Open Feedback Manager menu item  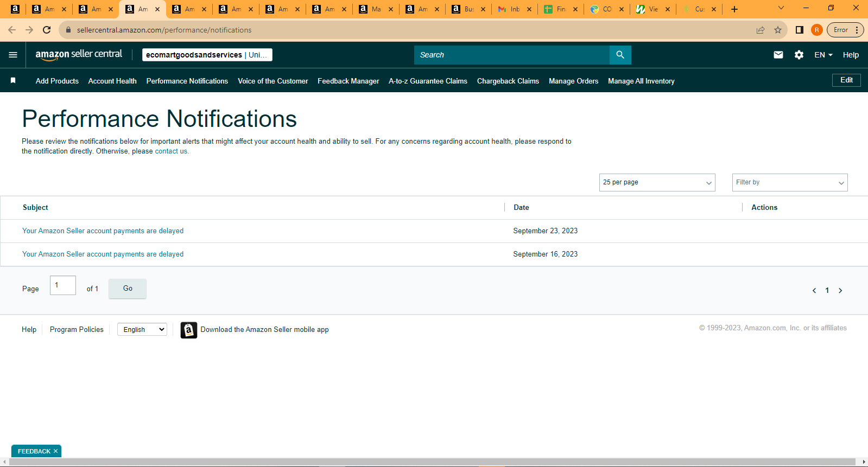(x=349, y=81)
